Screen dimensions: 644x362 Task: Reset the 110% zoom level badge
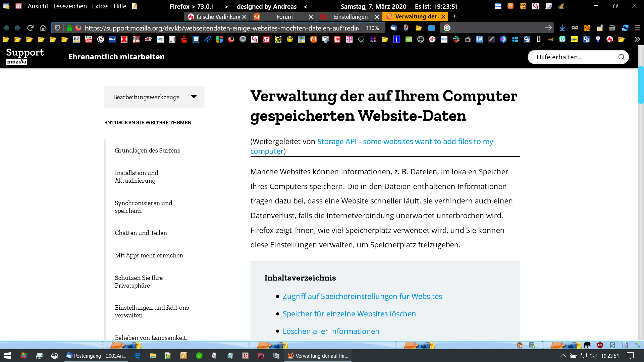point(372,28)
